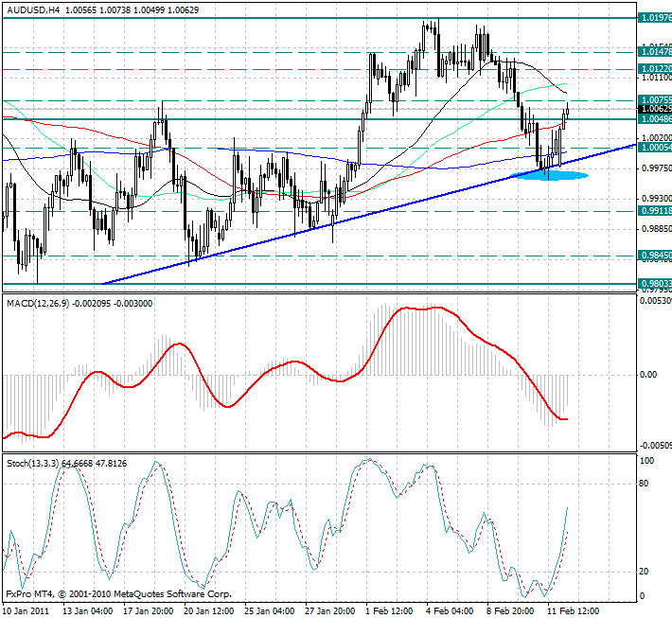The width and height of the screenshot is (672, 618).
Task: Select the blue ascending trendline
Action: 368,214
